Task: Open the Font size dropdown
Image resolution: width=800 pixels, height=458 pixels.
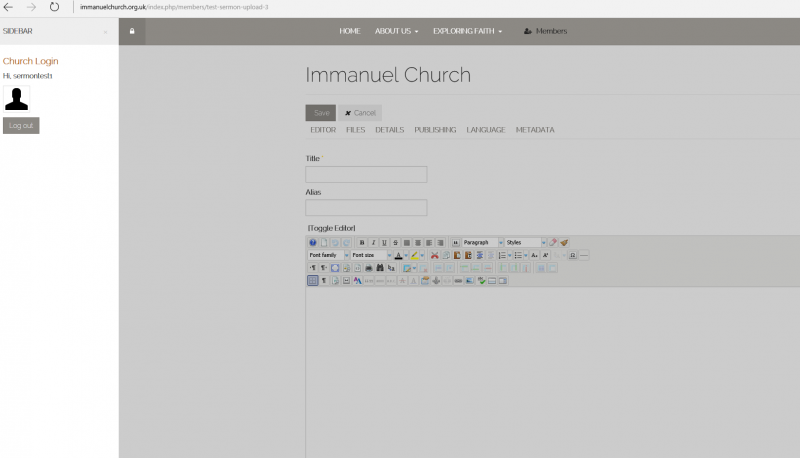Action: coord(371,255)
